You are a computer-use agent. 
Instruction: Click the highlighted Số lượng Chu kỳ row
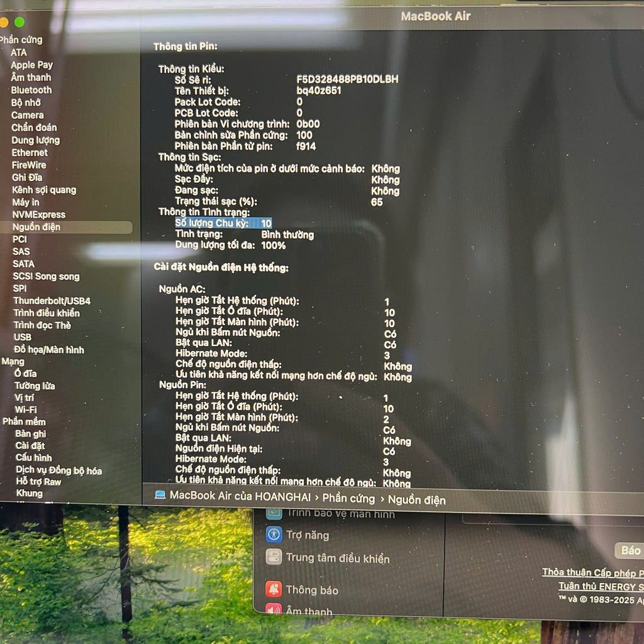[x=223, y=223]
